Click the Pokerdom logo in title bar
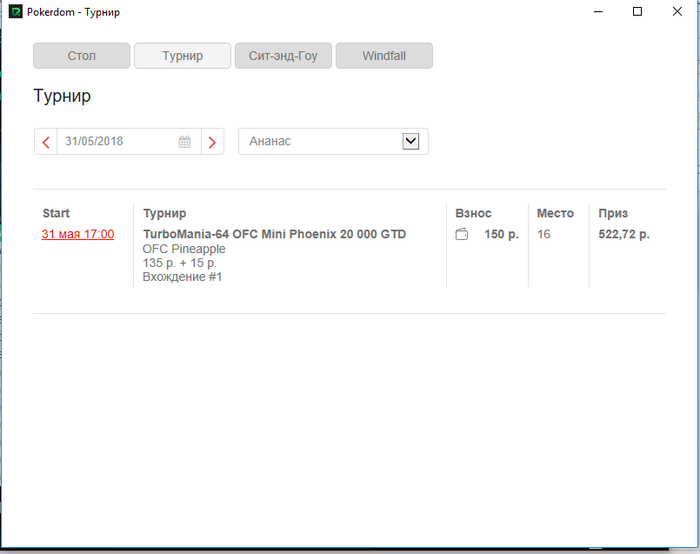The image size is (700, 554). point(15,12)
